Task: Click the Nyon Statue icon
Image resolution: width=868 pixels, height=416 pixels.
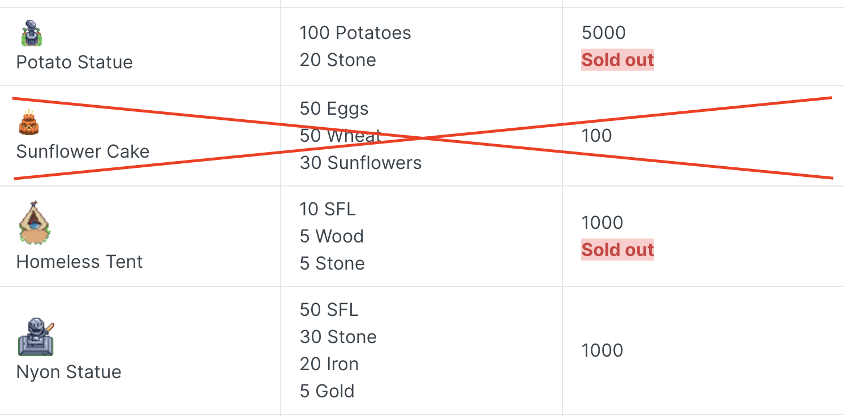Action: click(36, 337)
